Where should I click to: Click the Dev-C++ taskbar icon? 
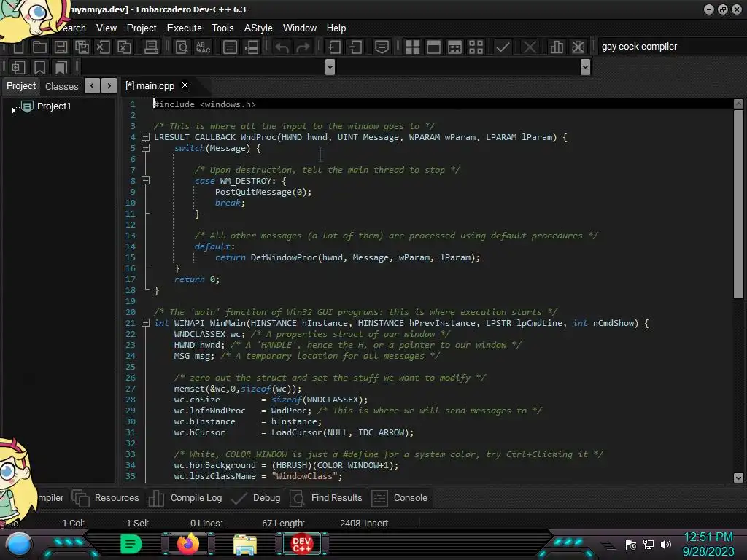point(301,544)
